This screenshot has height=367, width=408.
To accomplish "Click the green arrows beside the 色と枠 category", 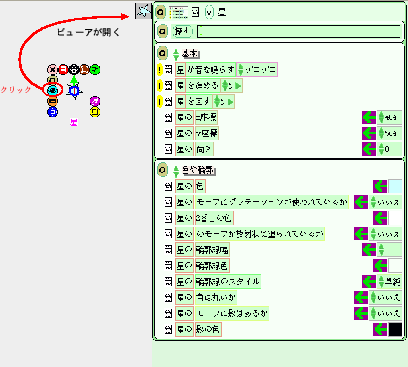I will pyautogui.click(x=176, y=171).
